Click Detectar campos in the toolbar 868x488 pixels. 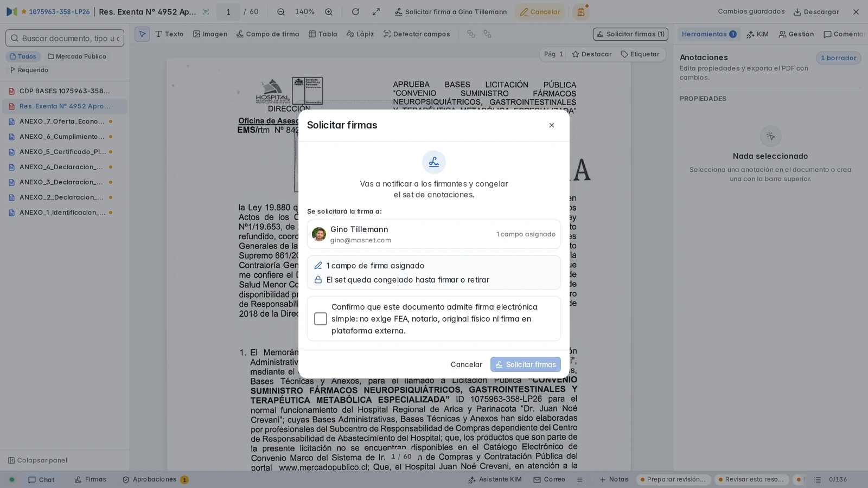(417, 34)
